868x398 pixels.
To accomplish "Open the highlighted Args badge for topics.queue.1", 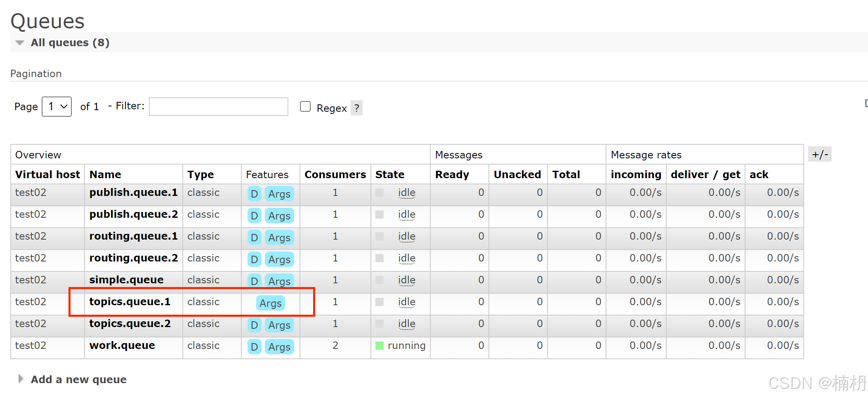I will point(271,303).
